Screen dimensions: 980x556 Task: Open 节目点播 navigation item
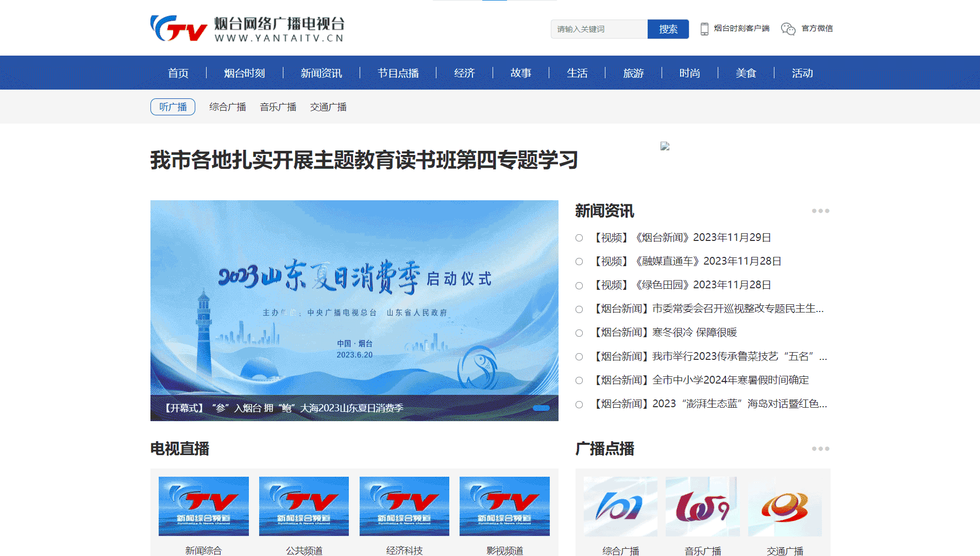click(398, 73)
